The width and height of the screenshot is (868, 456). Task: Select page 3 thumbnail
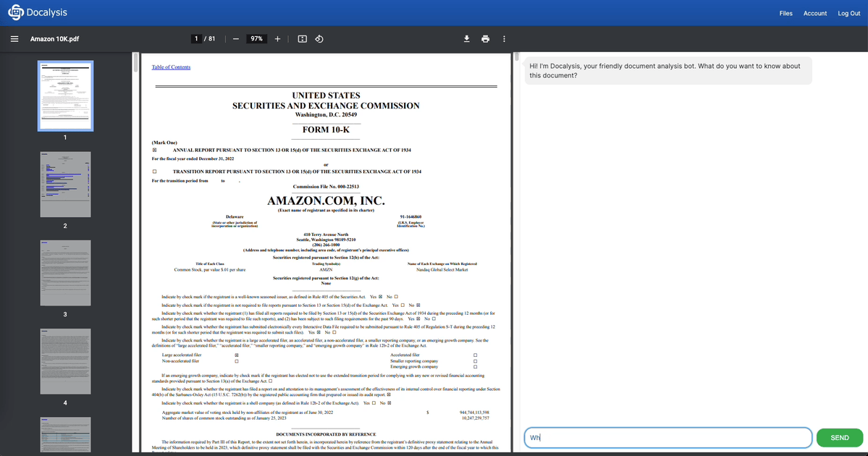[65, 272]
